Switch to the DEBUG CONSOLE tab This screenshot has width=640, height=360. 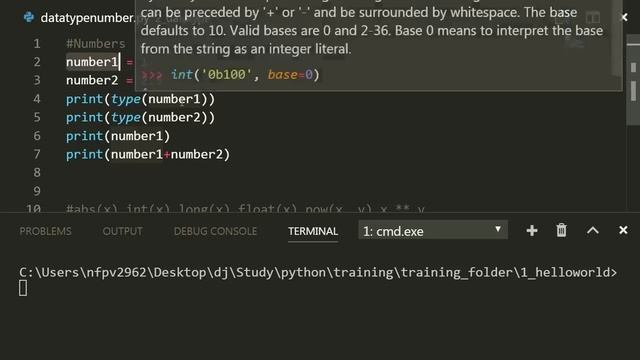(215, 231)
